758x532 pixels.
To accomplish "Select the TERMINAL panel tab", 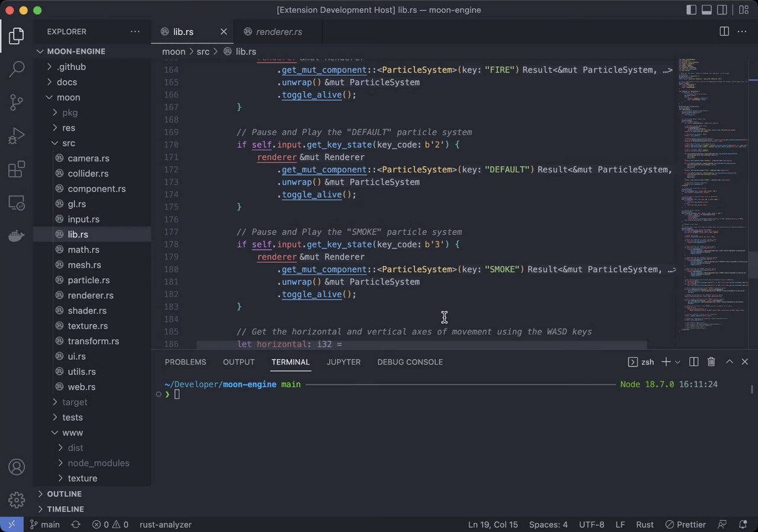I will [x=291, y=362].
